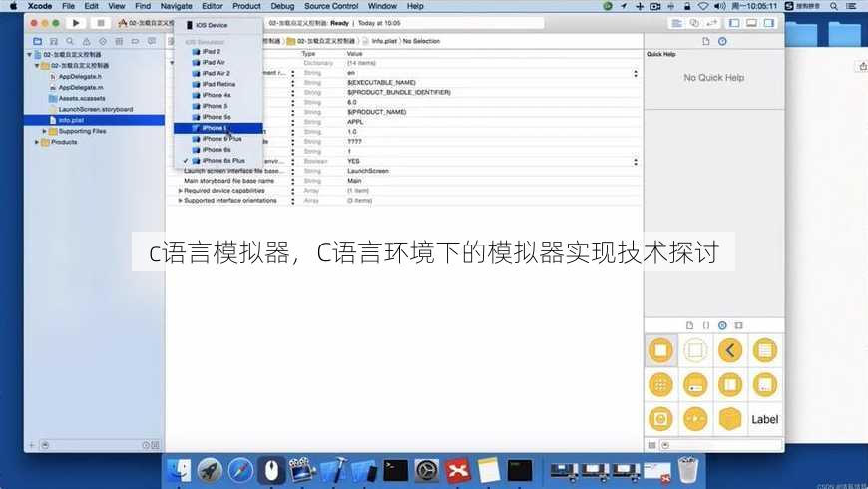Click the object library filter field

[720, 445]
